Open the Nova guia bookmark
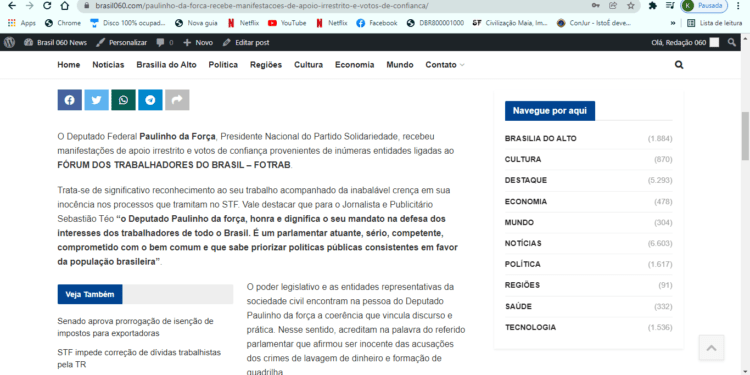750x375 pixels. [x=197, y=23]
